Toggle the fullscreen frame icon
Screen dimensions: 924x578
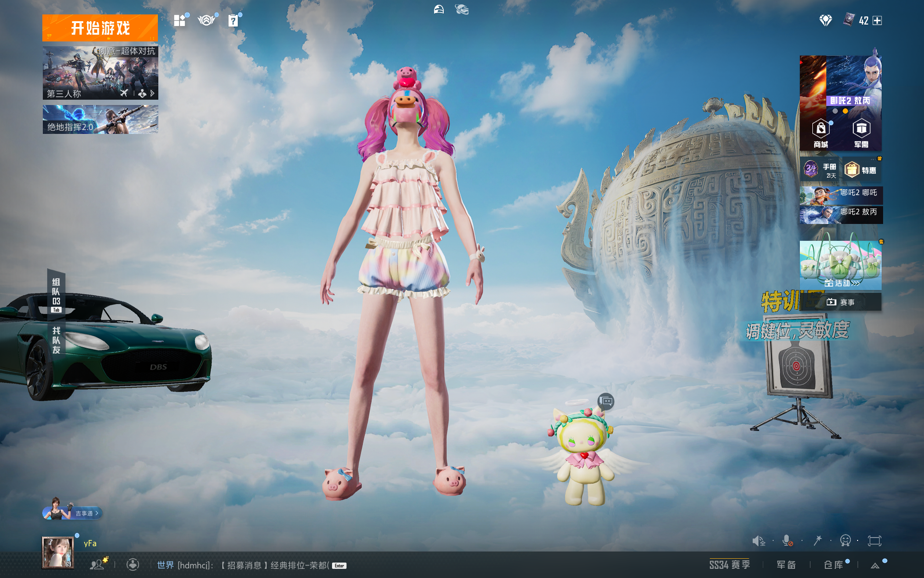pyautogui.click(x=874, y=541)
